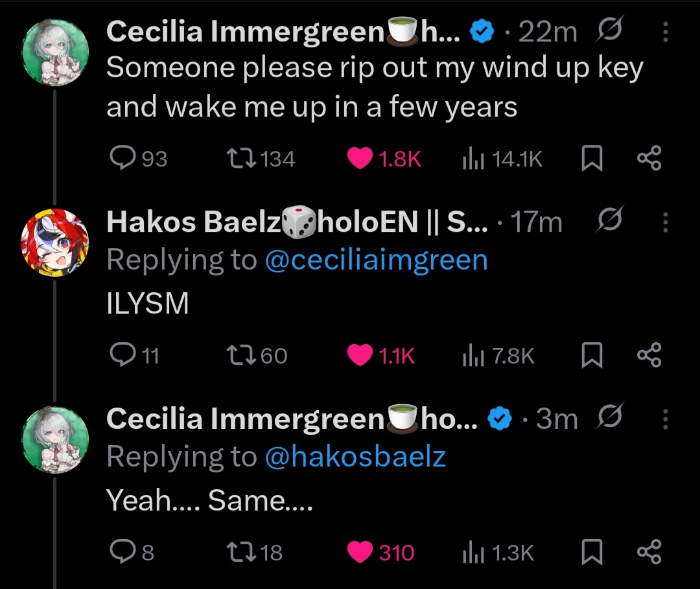The height and width of the screenshot is (589, 700).
Task: Bookmark Cecilia's wind up key tweet
Action: 590,159
